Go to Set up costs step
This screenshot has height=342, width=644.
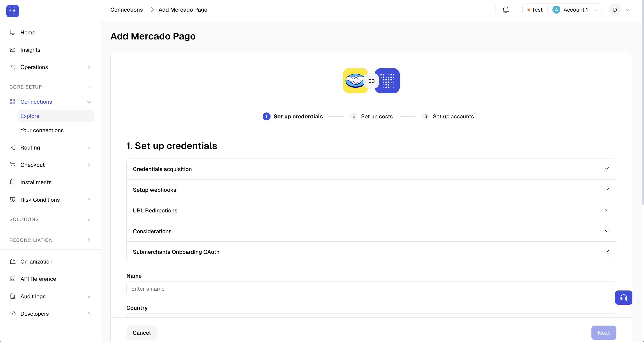click(x=372, y=116)
